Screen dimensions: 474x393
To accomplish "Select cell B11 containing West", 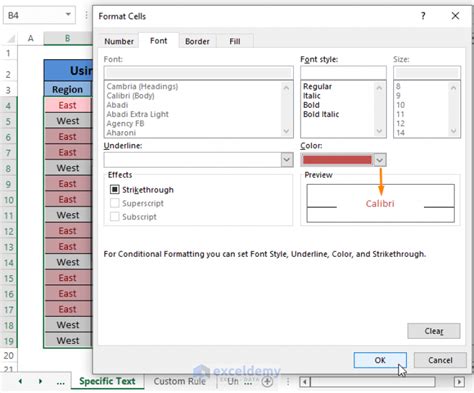I will pos(68,215).
